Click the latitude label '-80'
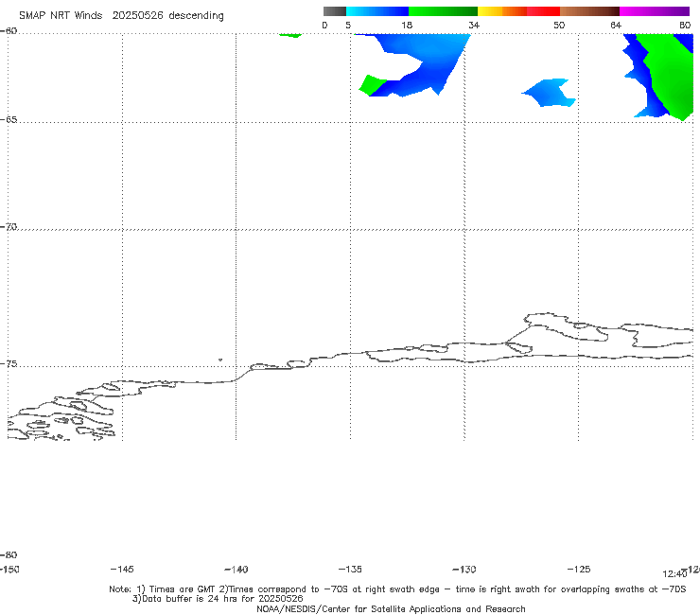Screen dimensions: 700x615 (x=9, y=554)
